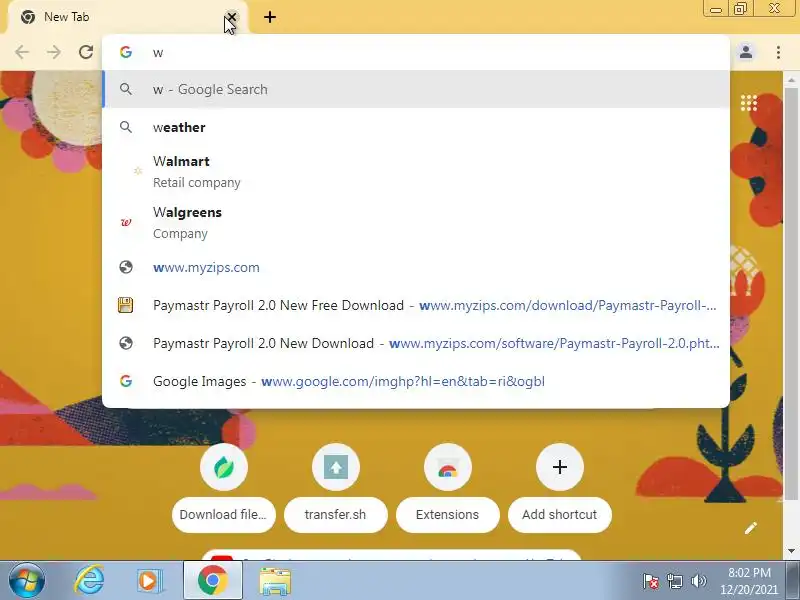Click the floppy disk icon for Paymastr Free Download
The height and width of the screenshot is (600, 800).
pos(126,305)
